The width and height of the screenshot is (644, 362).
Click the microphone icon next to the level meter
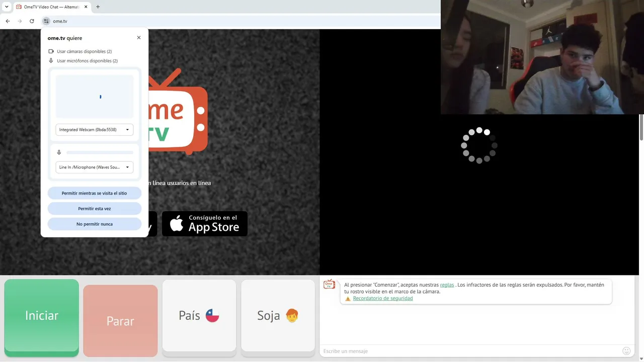(59, 152)
